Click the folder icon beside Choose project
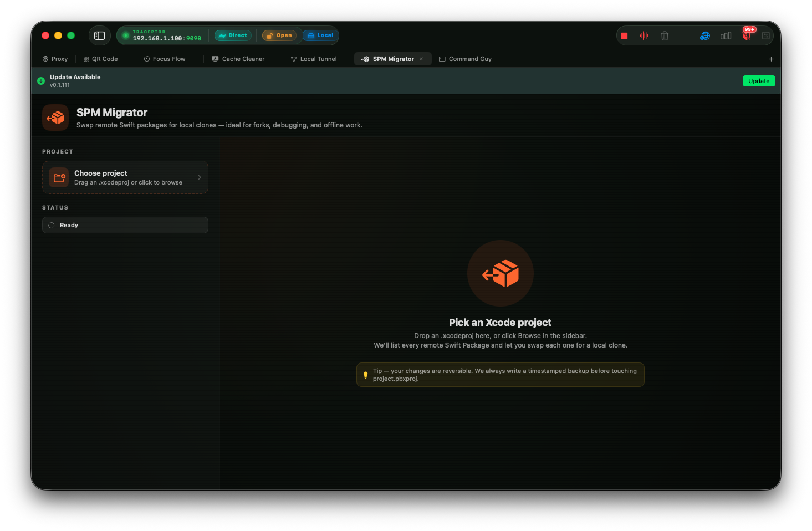This screenshot has height=531, width=812. point(59,177)
